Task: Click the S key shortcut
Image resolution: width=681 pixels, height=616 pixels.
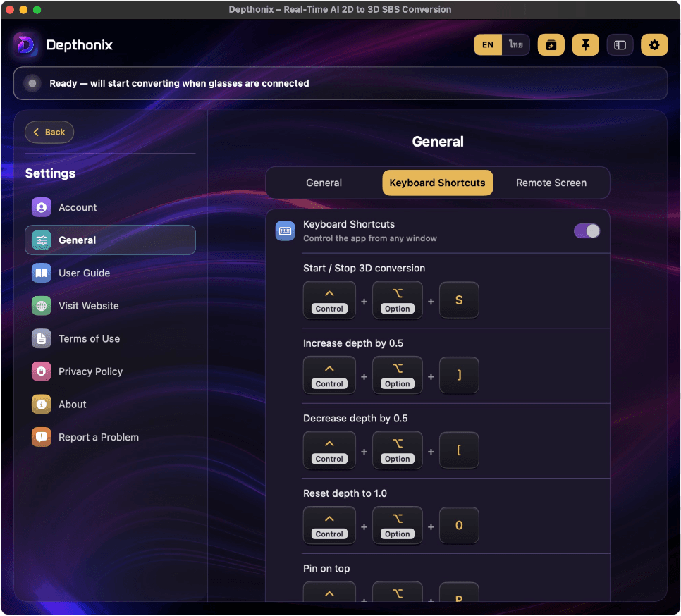Action: (x=459, y=300)
